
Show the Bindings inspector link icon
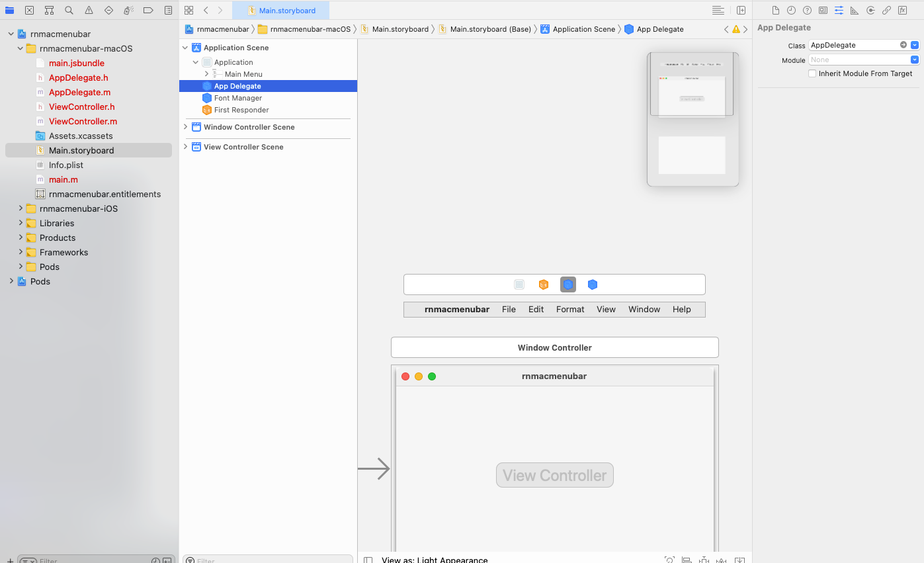pos(886,11)
